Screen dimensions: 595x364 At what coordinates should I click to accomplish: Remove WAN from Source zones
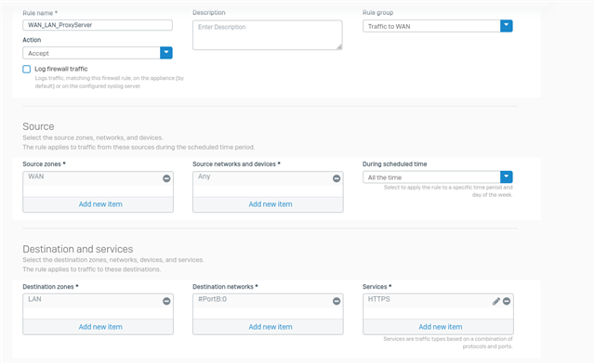[x=166, y=178]
